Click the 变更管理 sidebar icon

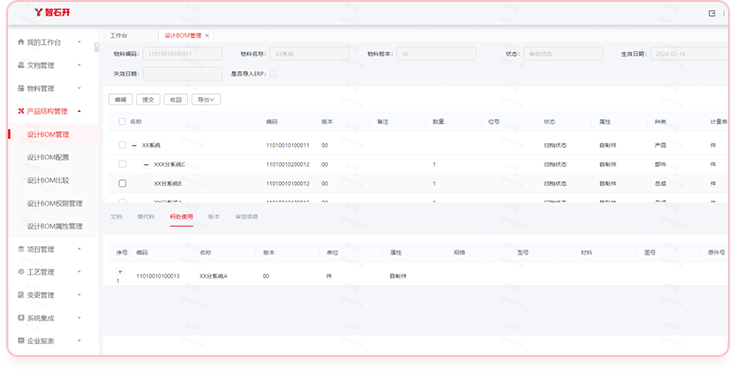[21, 294]
